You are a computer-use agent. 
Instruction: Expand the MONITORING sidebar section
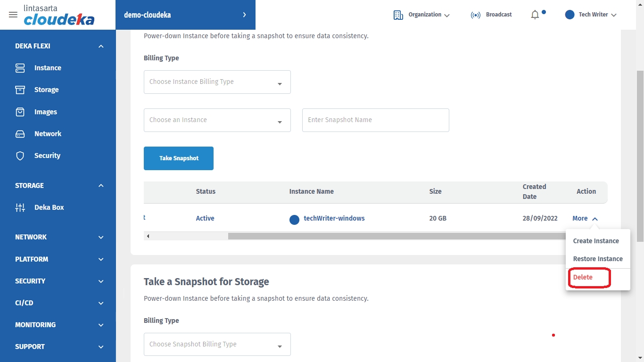coord(101,325)
